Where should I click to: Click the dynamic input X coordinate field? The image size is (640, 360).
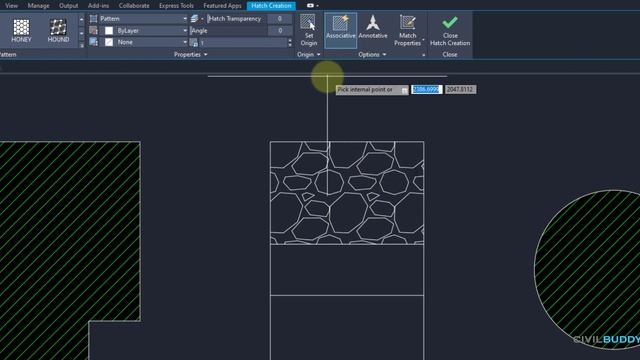click(427, 89)
